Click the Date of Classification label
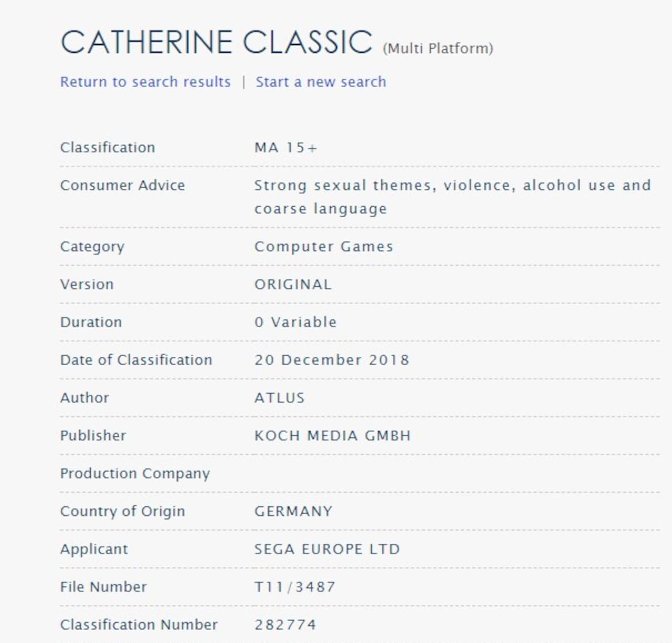 tap(136, 360)
